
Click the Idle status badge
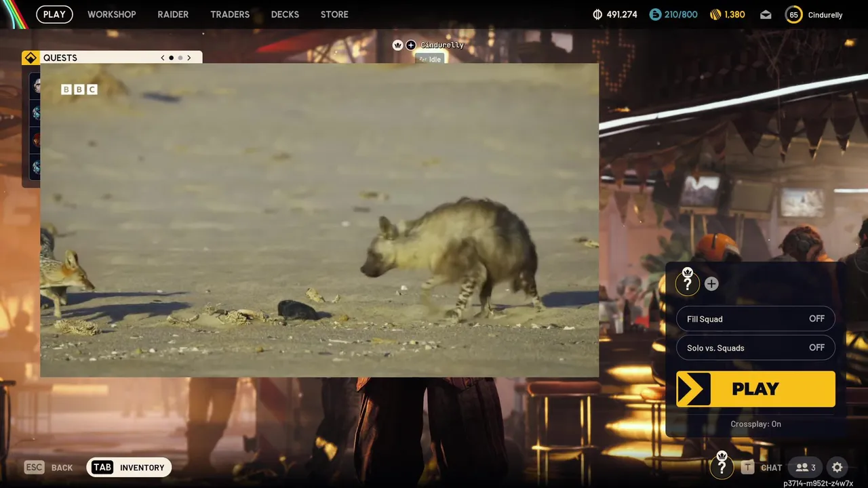430,59
